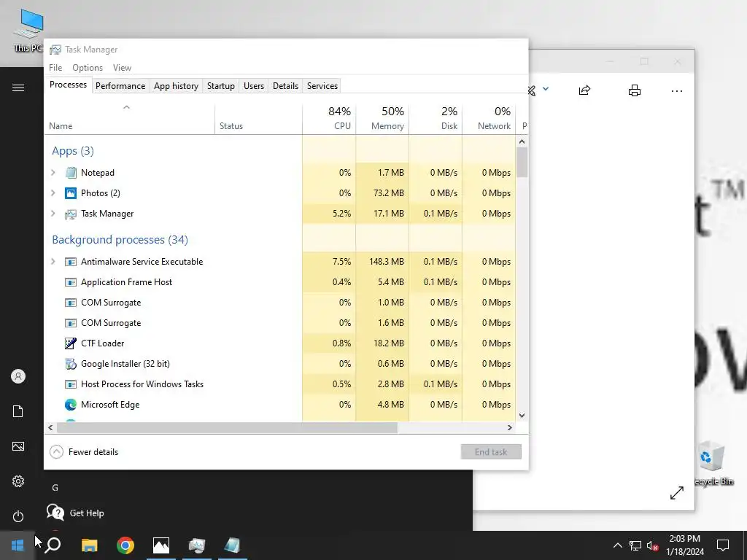Sort by Network column header
747x560 pixels.
coord(489,119)
